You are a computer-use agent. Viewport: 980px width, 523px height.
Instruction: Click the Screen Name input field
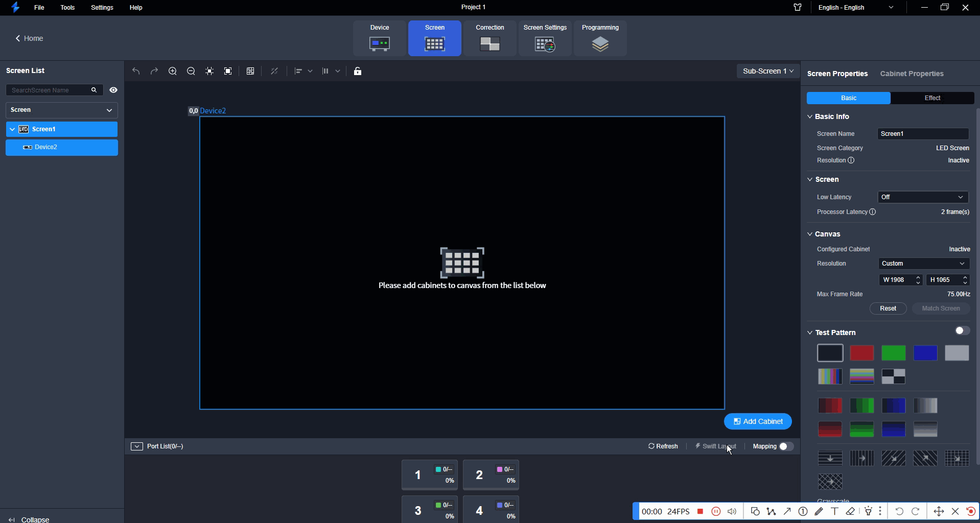click(x=923, y=134)
